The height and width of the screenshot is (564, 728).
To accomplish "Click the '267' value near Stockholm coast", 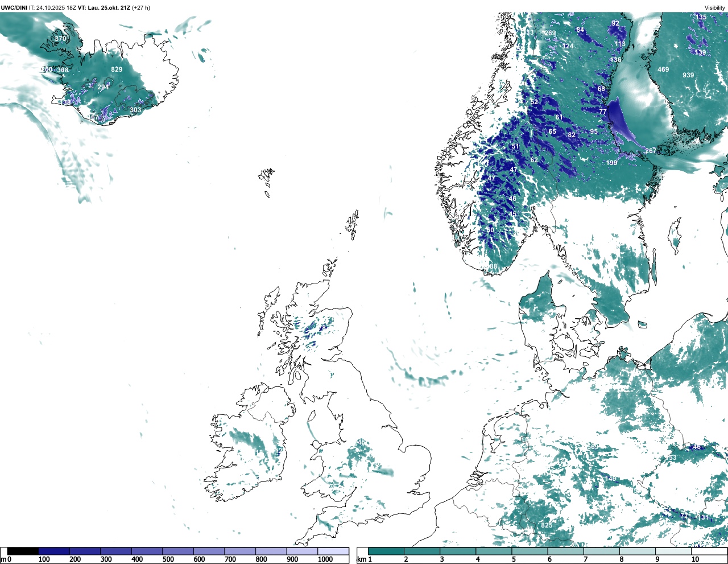I will click(651, 151).
